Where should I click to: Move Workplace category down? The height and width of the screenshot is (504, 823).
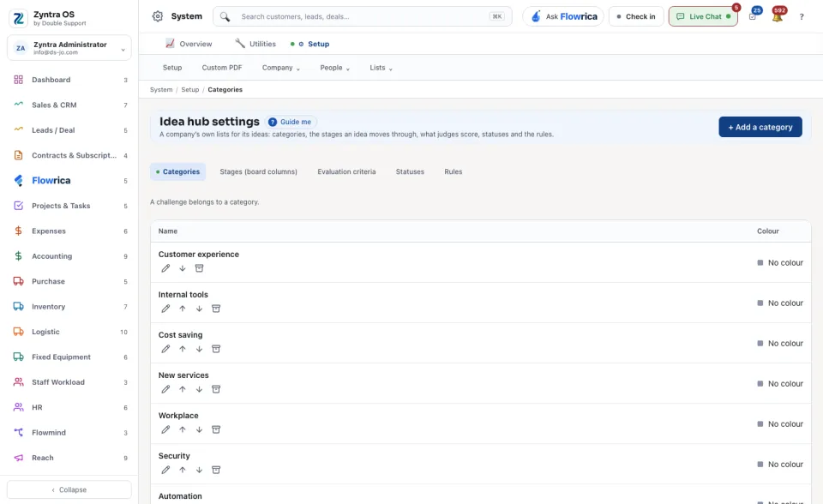click(x=199, y=429)
